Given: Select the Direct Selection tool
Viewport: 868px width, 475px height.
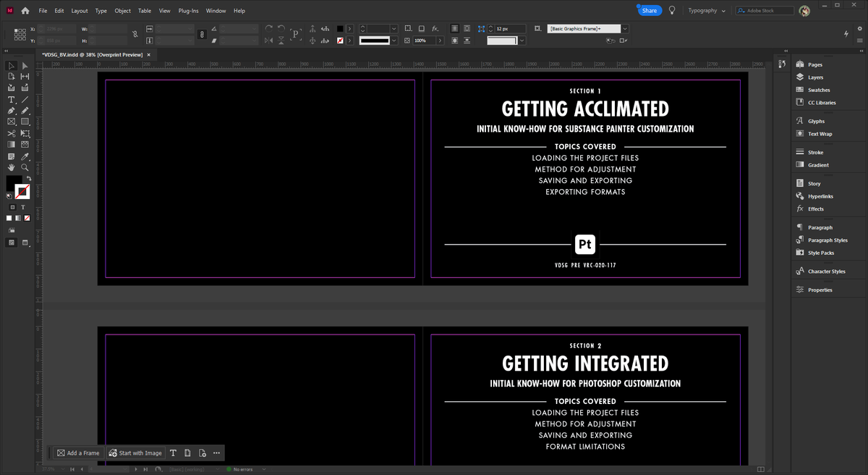Looking at the screenshot, I should tap(25, 66).
